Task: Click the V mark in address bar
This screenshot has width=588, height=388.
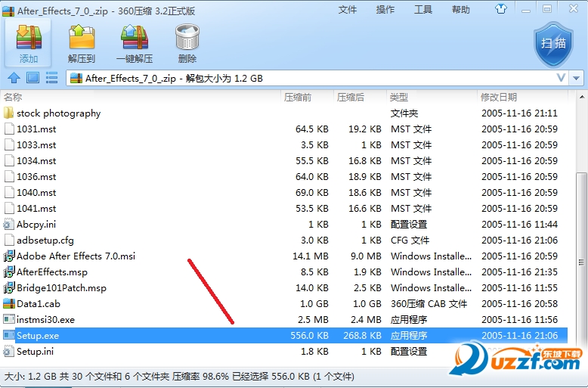Action: point(561,78)
